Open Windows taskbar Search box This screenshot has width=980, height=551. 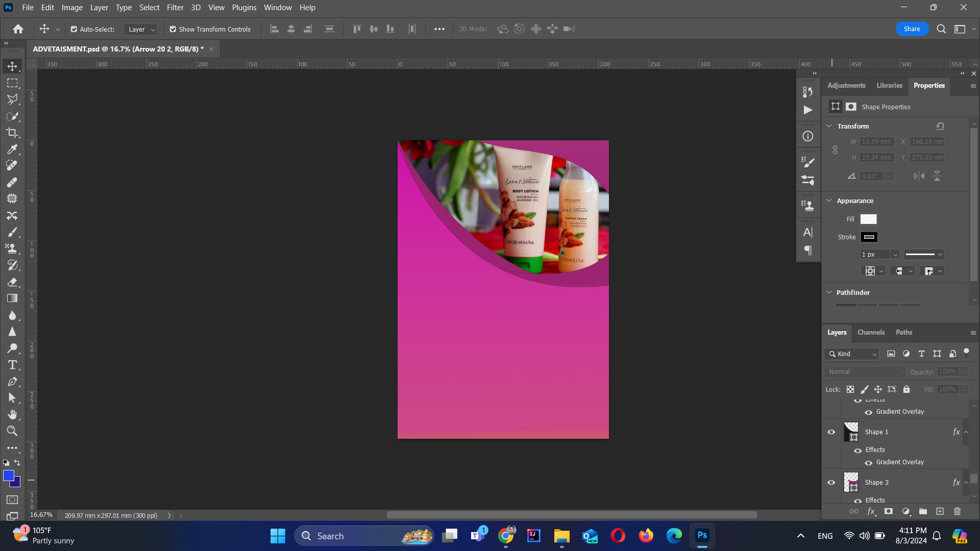pyautogui.click(x=364, y=536)
